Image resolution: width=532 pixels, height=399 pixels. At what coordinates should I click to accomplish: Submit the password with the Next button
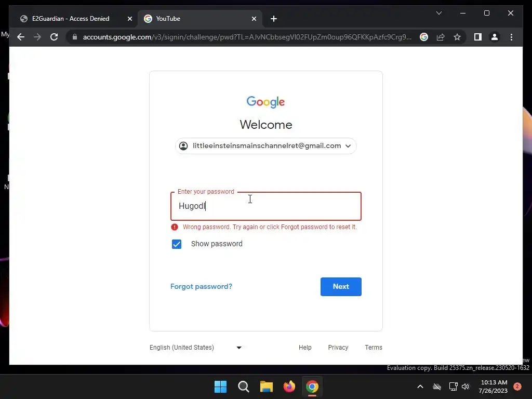pyautogui.click(x=341, y=287)
